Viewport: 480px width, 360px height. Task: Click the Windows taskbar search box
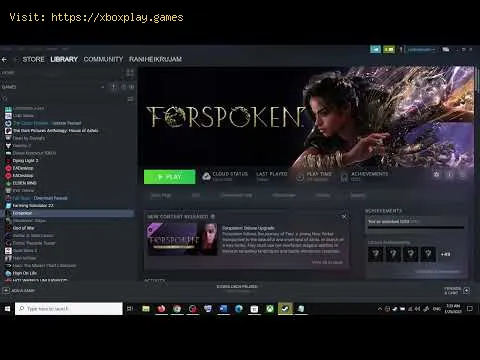(x=69, y=309)
